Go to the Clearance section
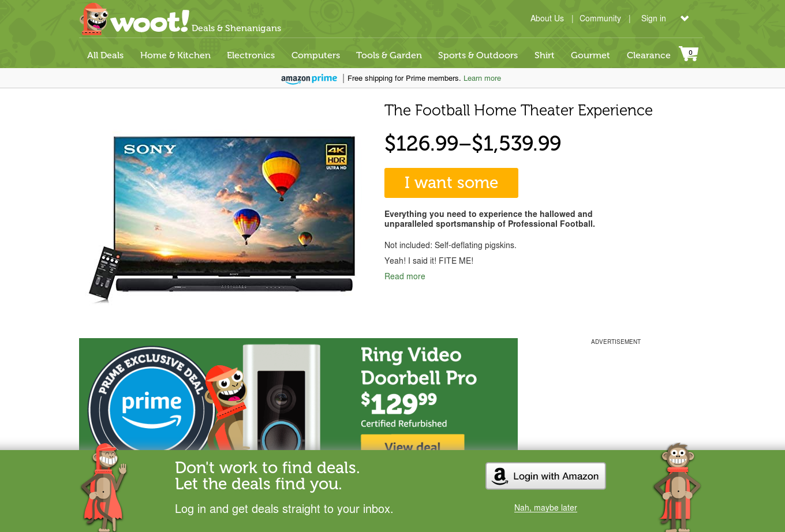The image size is (785, 532). (648, 55)
